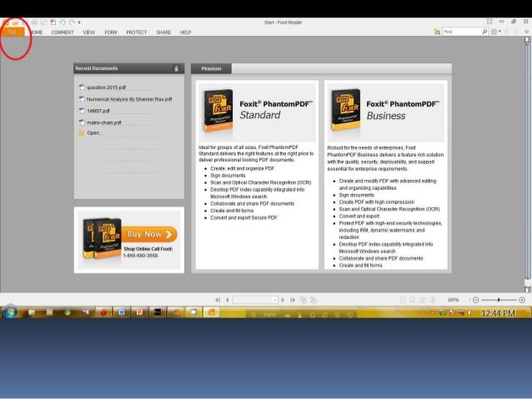Collapse the ribbon using the chevron icon
The width and height of the screenshot is (532, 399).
point(526,32)
